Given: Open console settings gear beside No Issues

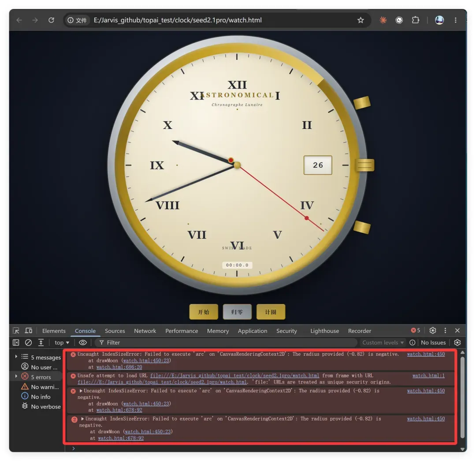Looking at the screenshot, I should [457, 343].
